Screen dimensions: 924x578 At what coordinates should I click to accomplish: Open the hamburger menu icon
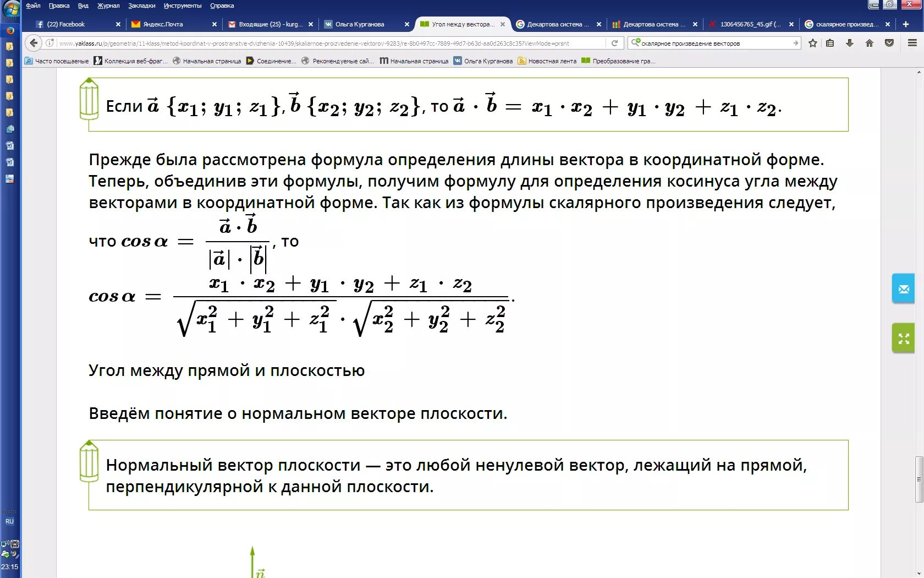[912, 43]
